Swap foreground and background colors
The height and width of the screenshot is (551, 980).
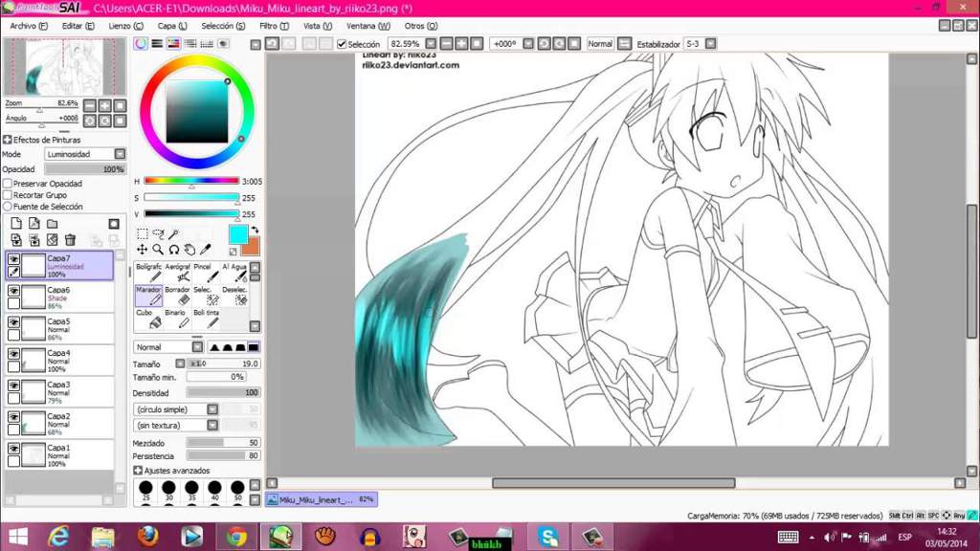pos(255,231)
